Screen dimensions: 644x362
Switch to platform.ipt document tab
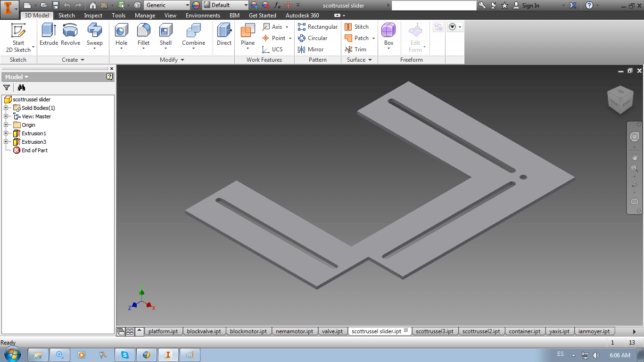pos(163,331)
